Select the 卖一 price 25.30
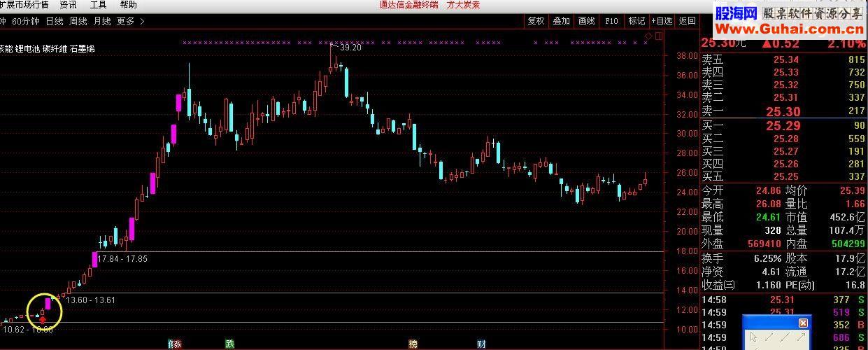 pos(783,111)
